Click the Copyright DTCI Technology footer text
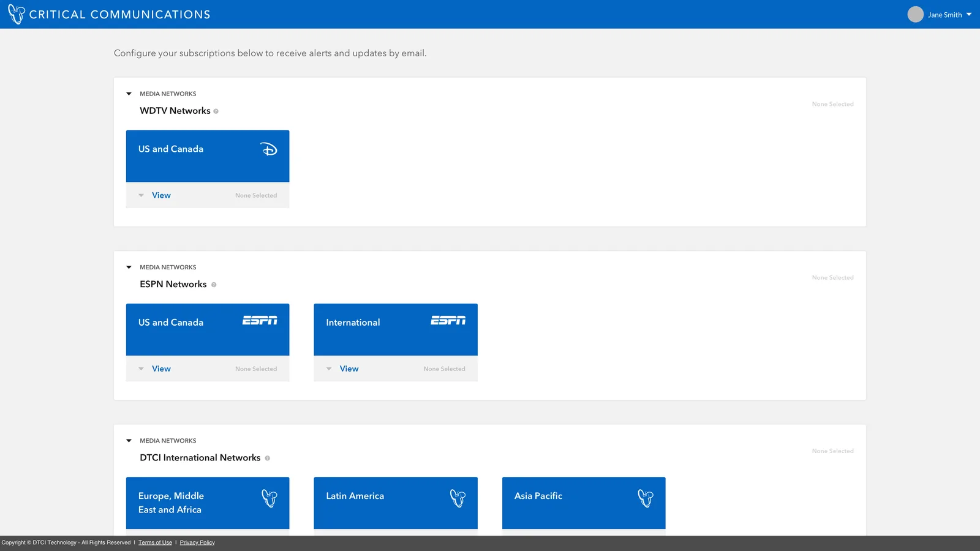This screenshot has width=980, height=551. click(66, 542)
